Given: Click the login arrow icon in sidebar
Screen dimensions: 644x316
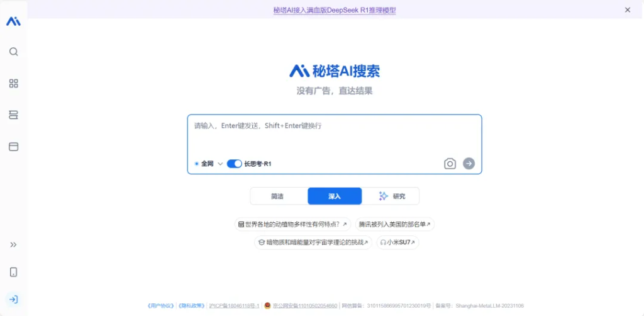Looking at the screenshot, I should coord(14,299).
